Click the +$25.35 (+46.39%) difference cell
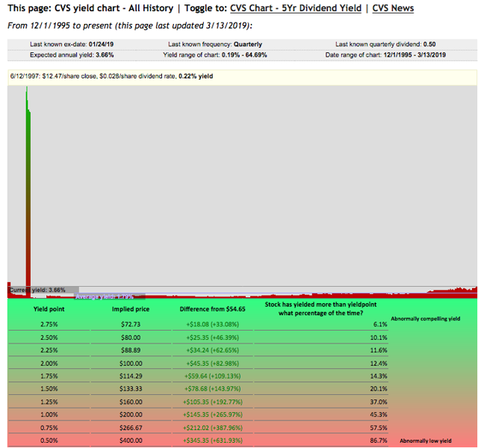This screenshot has width=478, height=448. click(x=212, y=337)
